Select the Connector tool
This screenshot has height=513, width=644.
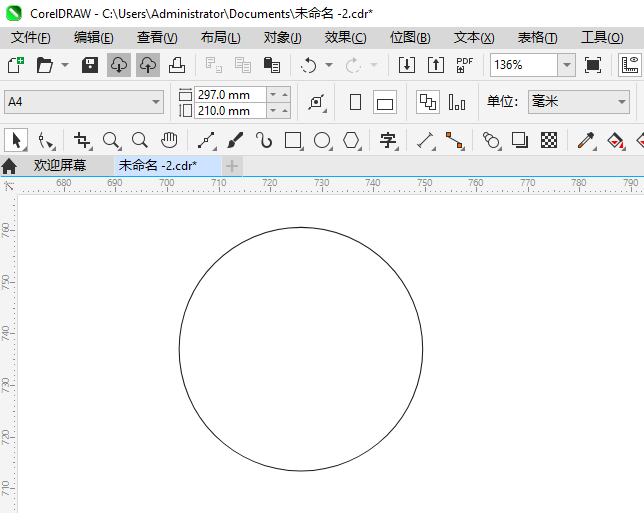pos(455,140)
